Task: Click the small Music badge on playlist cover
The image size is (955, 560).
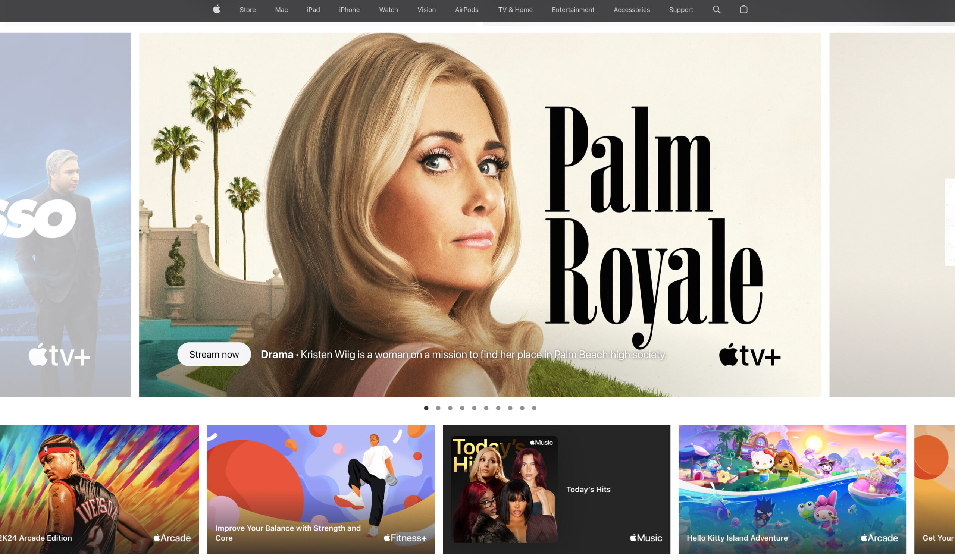Action: pos(541,442)
